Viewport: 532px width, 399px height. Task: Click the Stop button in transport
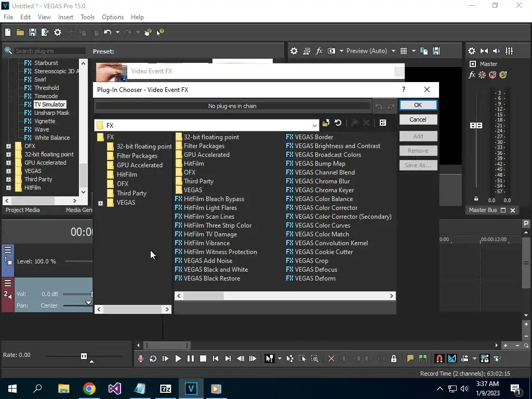[x=203, y=358]
